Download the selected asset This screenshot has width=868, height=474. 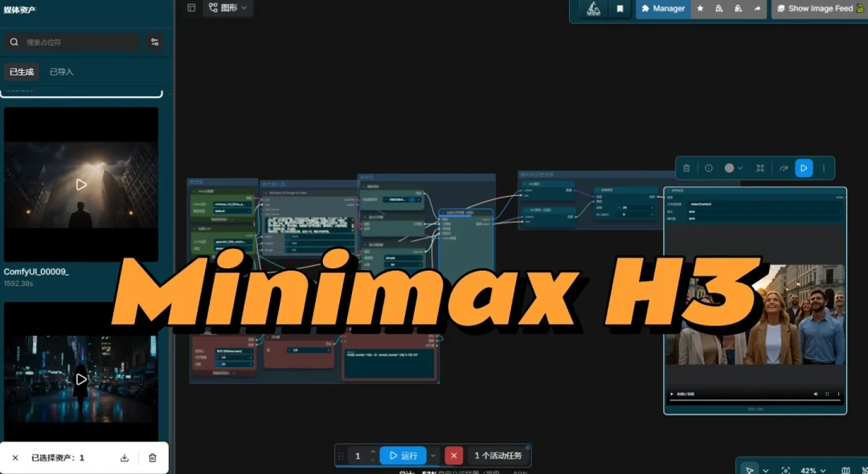click(x=125, y=457)
